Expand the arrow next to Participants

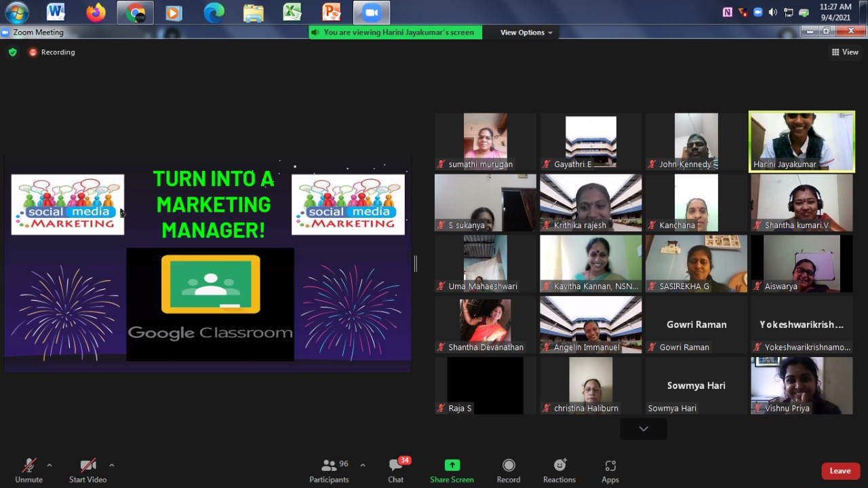[x=363, y=465]
